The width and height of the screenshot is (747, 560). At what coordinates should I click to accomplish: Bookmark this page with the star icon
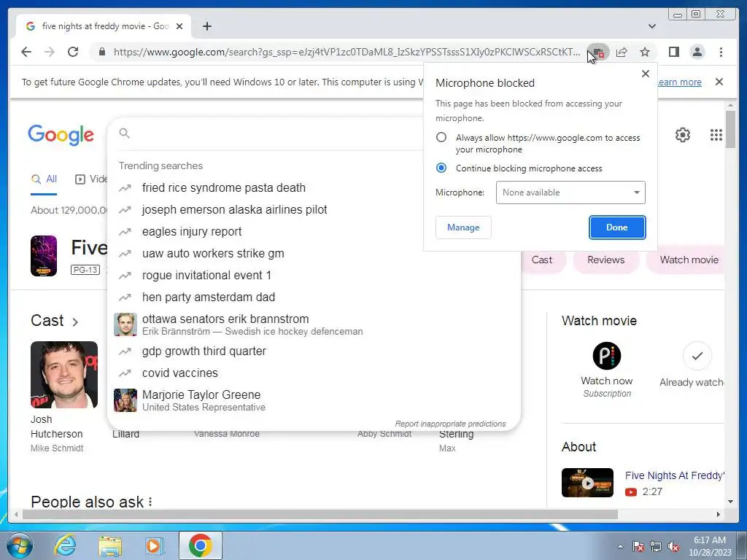coord(645,52)
